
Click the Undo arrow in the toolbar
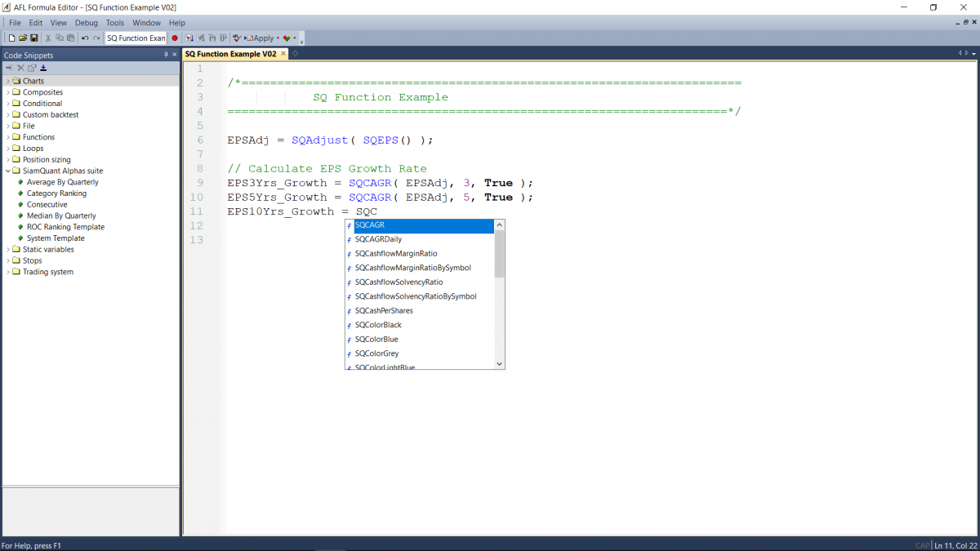85,38
